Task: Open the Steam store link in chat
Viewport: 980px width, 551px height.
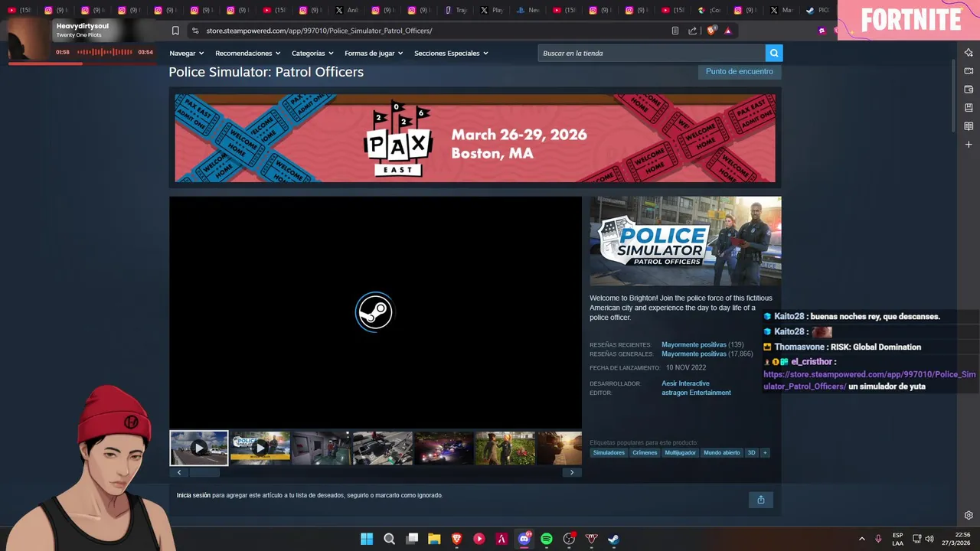Action: coord(869,380)
